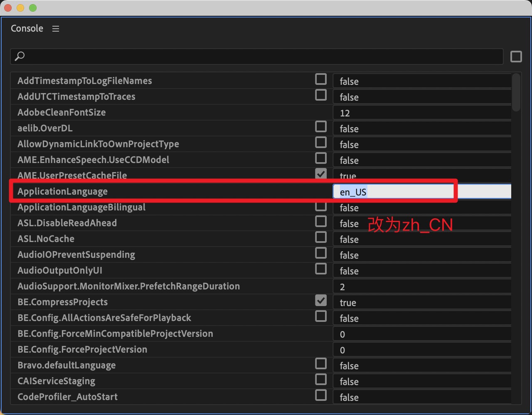The height and width of the screenshot is (415, 532).
Task: Toggle the ASL.DisableReadAhead checkbox
Action: [x=321, y=221]
